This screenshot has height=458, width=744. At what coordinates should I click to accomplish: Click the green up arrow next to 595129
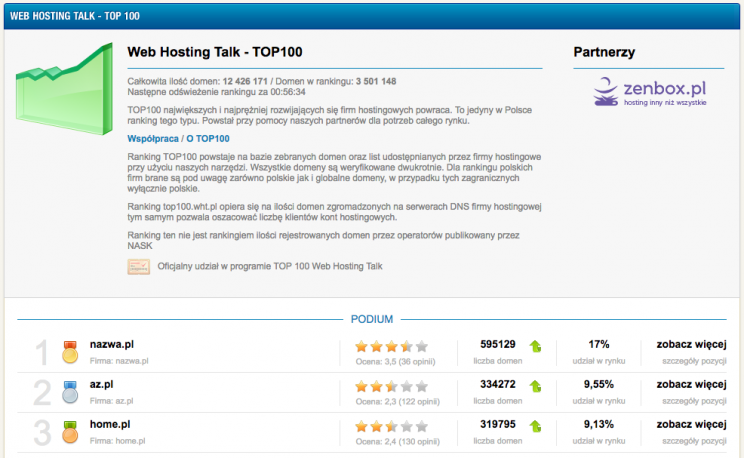[536, 346]
